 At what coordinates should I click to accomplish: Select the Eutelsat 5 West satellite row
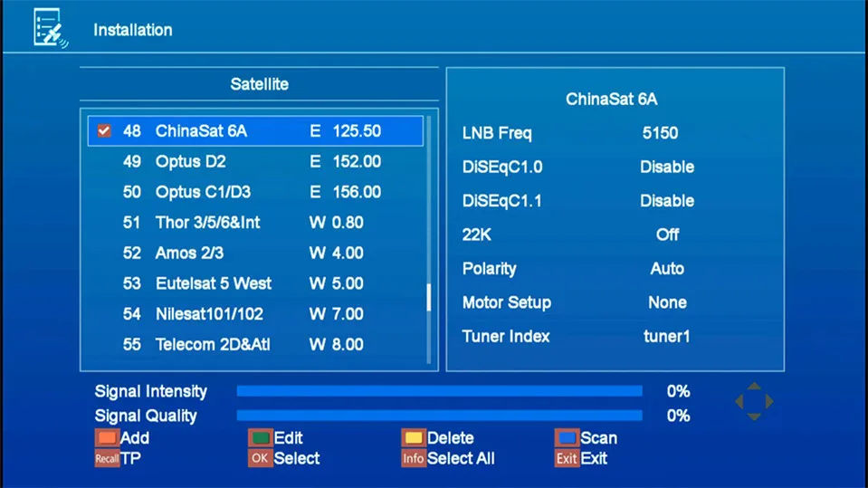[x=256, y=283]
